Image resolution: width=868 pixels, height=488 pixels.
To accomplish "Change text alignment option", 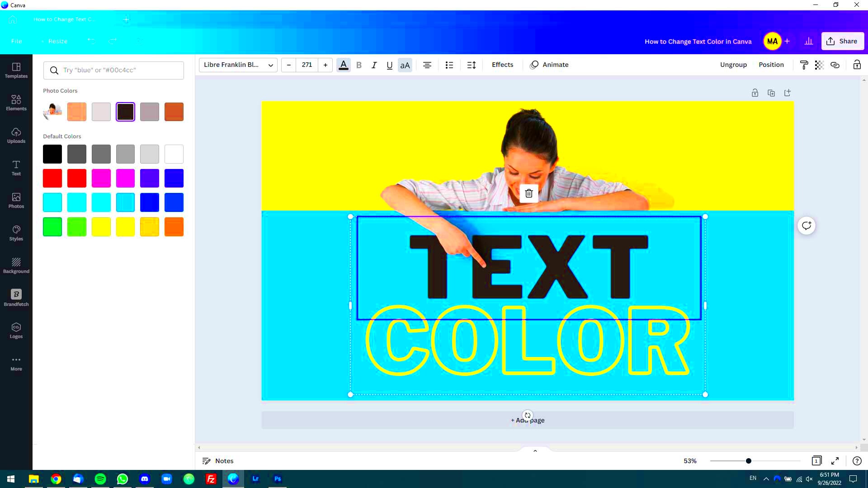I will pyautogui.click(x=427, y=65).
